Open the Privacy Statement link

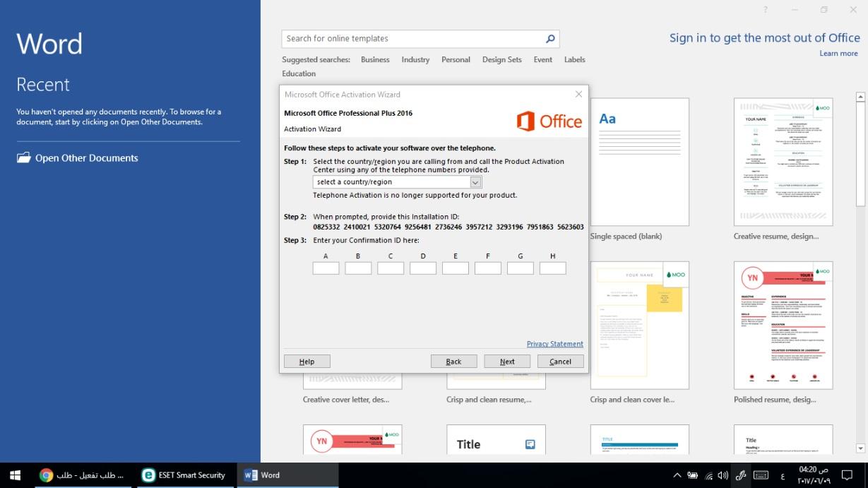[555, 344]
